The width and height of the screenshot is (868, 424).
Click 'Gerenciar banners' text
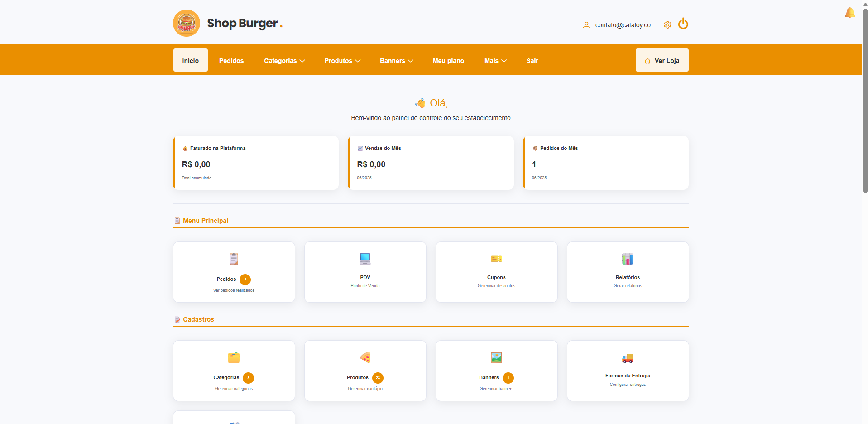click(x=496, y=389)
